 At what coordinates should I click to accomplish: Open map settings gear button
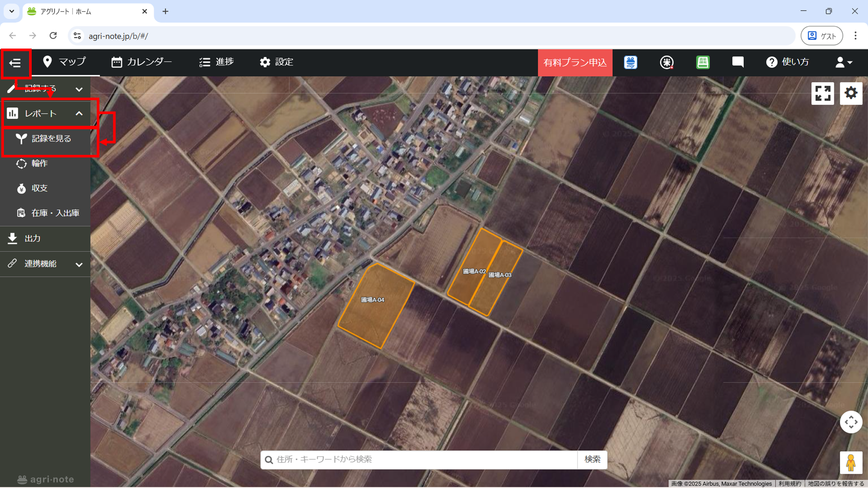(851, 93)
